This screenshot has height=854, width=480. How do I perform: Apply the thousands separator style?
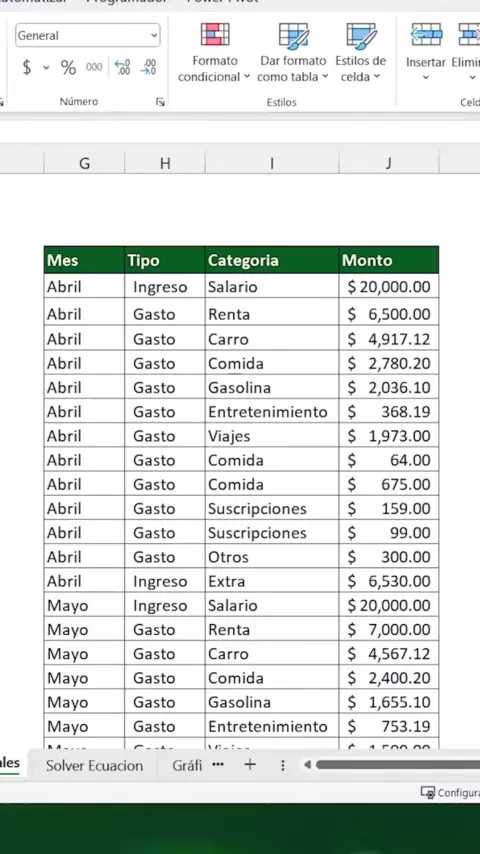[94, 68]
